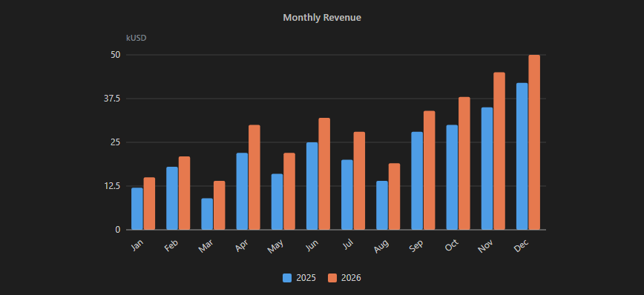Toggle the 2026 series in the legend

(344, 278)
